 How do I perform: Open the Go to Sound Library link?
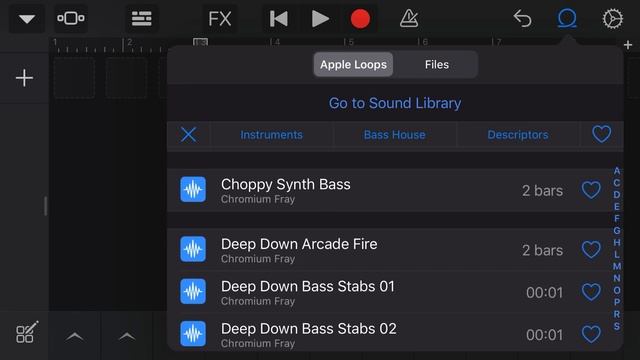(395, 103)
